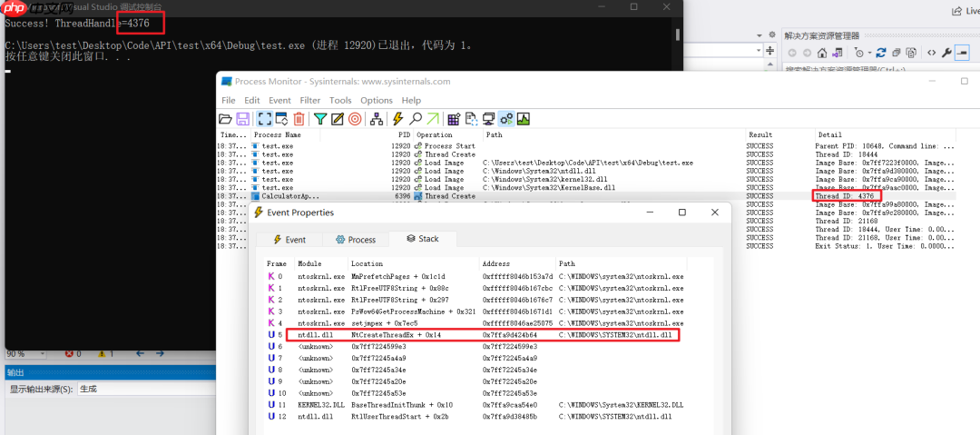Toggle process and thread activity gears icon
Viewport: 980px width, 435px height.
click(x=506, y=118)
